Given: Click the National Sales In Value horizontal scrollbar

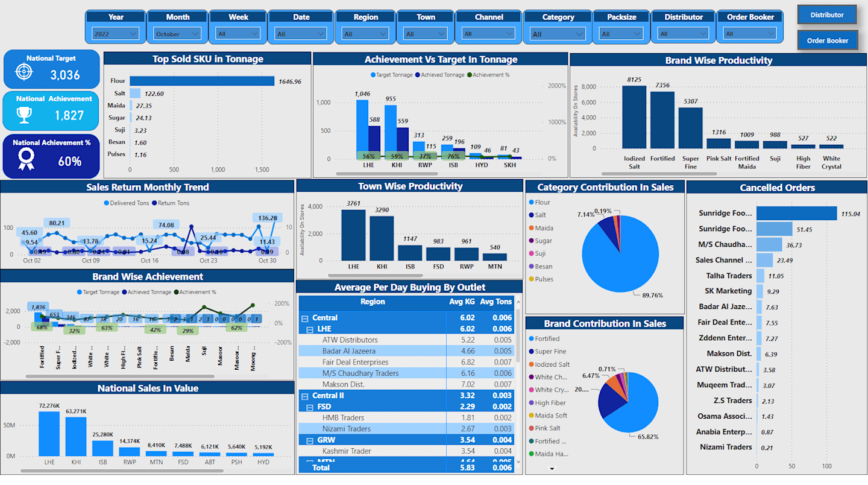Looking at the screenshot, I should (x=109, y=471).
